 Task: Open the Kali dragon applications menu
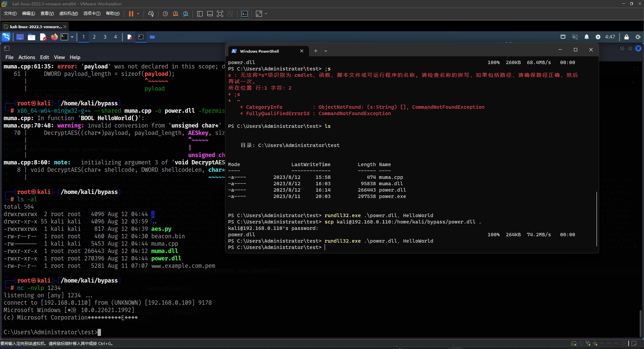(x=6, y=37)
